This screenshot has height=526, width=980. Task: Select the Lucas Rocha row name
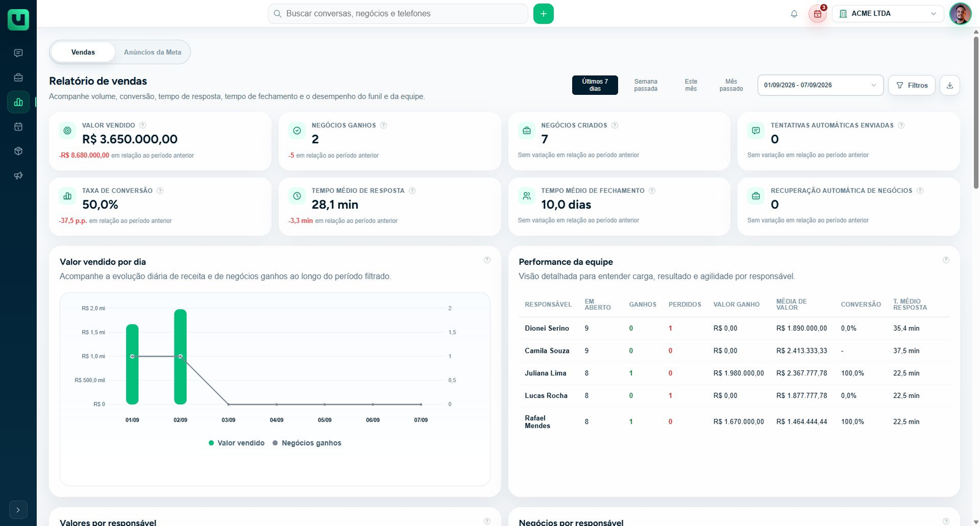point(546,396)
